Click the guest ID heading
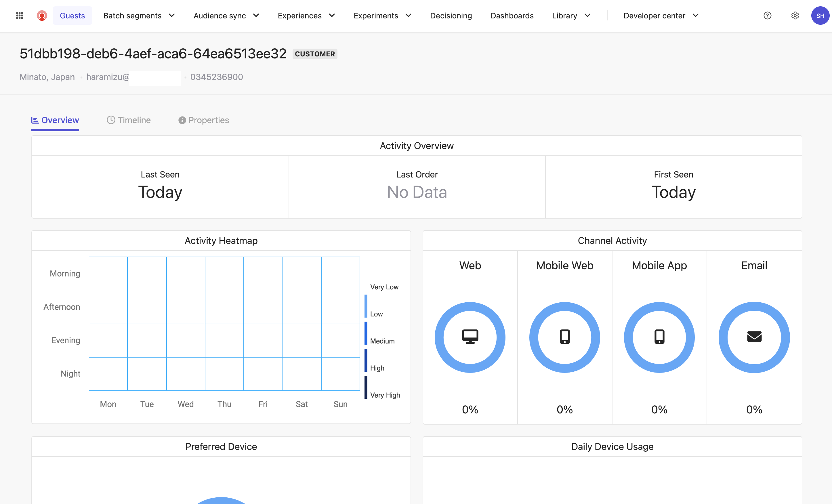 pos(153,54)
